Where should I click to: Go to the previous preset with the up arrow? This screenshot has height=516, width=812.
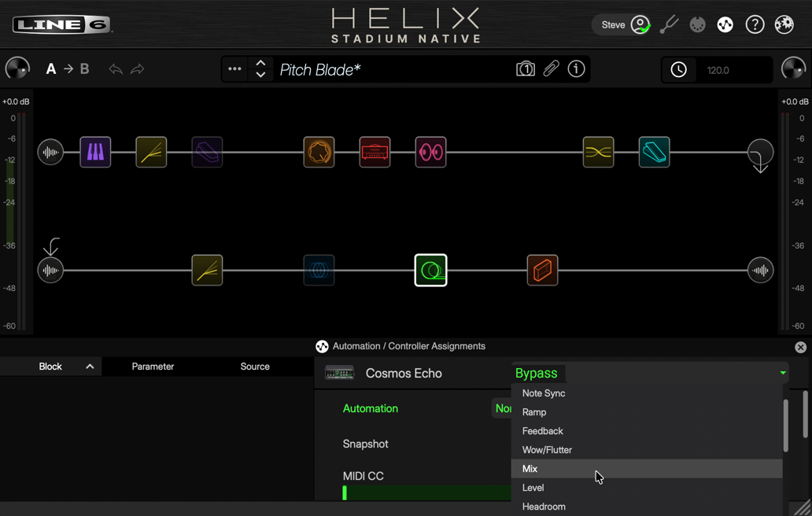coord(260,63)
